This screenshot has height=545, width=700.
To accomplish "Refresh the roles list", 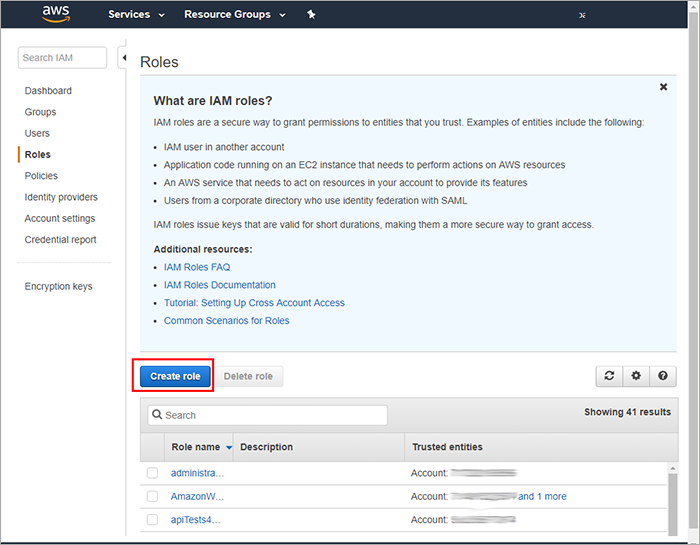I will (609, 376).
